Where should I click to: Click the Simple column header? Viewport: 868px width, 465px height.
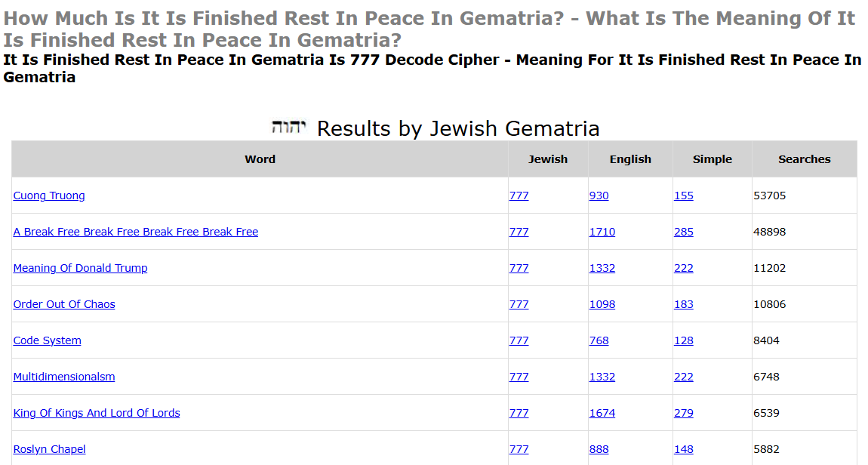click(x=713, y=159)
